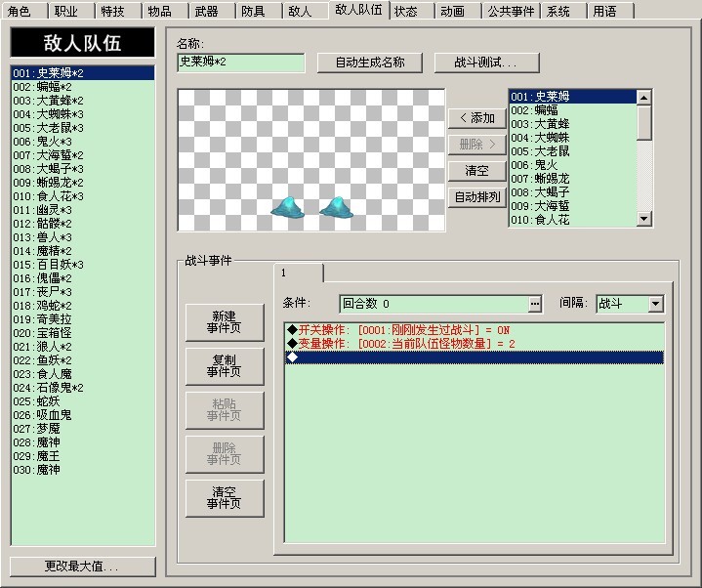Clear event page with 清空事件页
Screen dimensions: 702x588
pyautogui.click(x=225, y=498)
